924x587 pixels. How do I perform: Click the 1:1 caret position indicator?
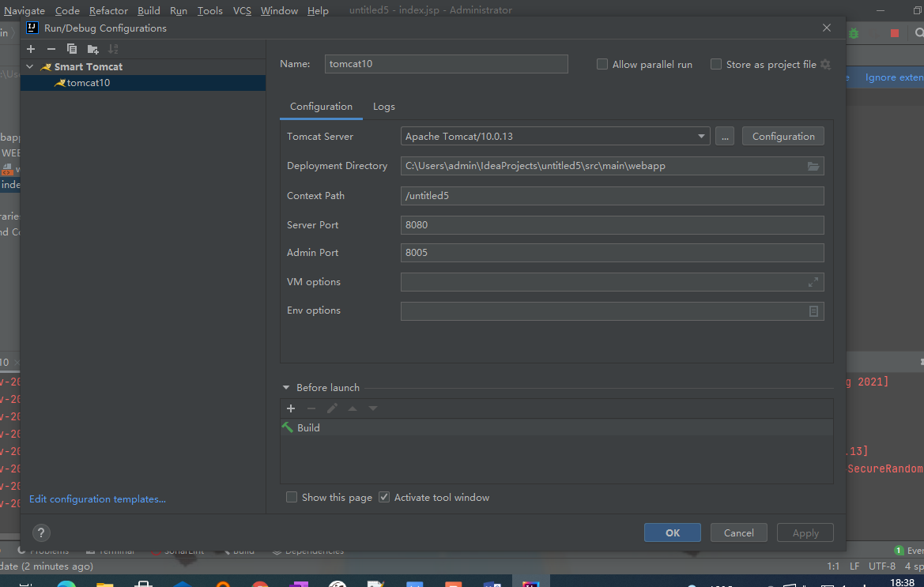832,566
